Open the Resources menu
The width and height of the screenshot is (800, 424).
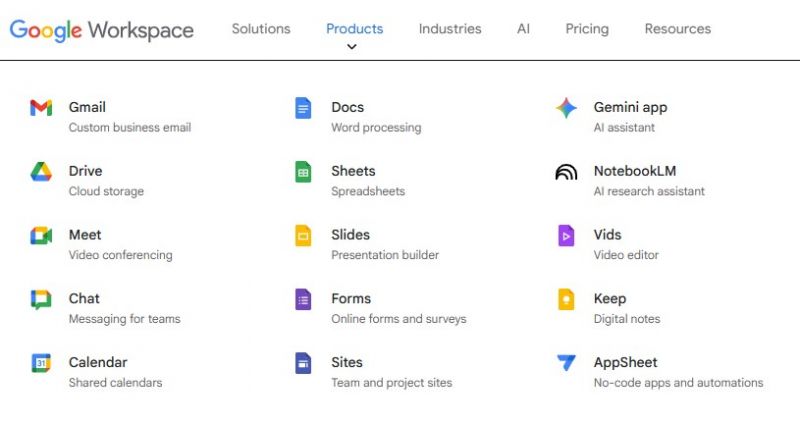click(678, 29)
